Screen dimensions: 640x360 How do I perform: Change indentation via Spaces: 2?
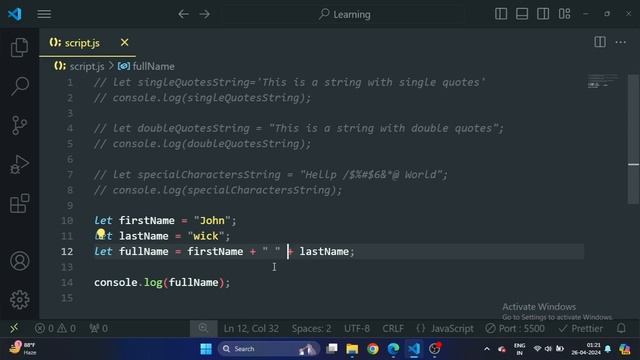[x=311, y=328]
